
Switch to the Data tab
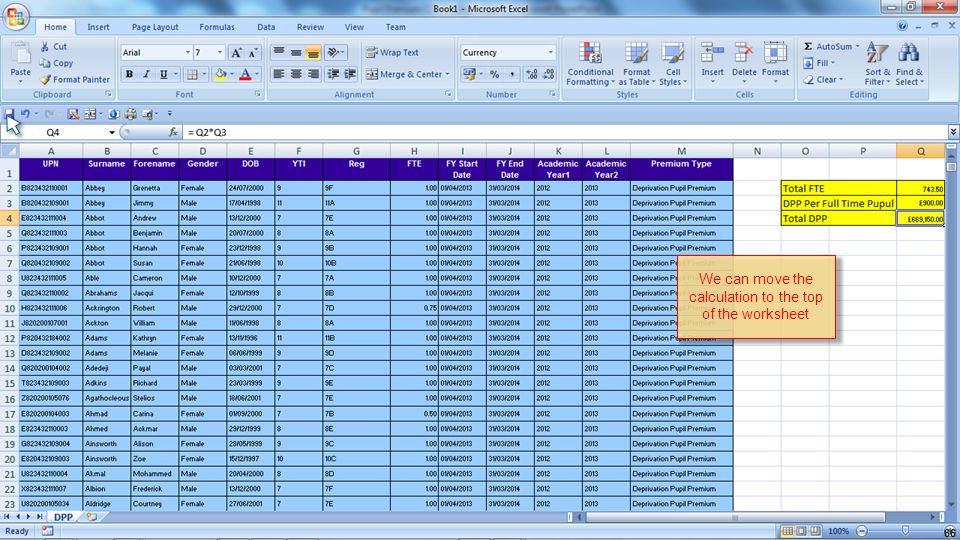coord(266,27)
